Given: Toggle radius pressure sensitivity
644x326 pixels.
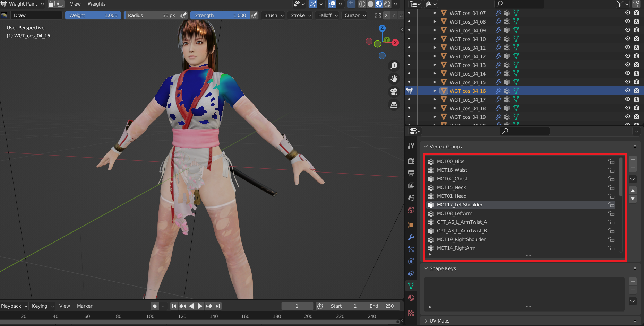Looking at the screenshot, I should [184, 15].
